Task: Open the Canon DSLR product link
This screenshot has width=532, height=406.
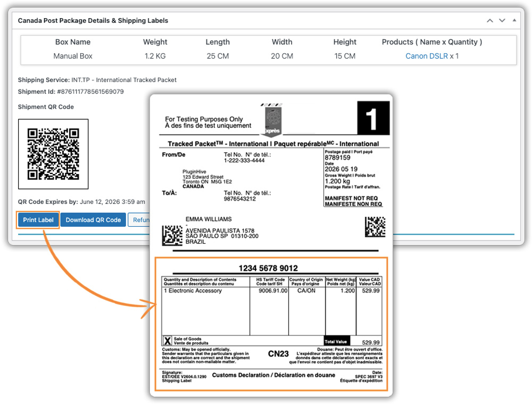Action: click(x=427, y=56)
